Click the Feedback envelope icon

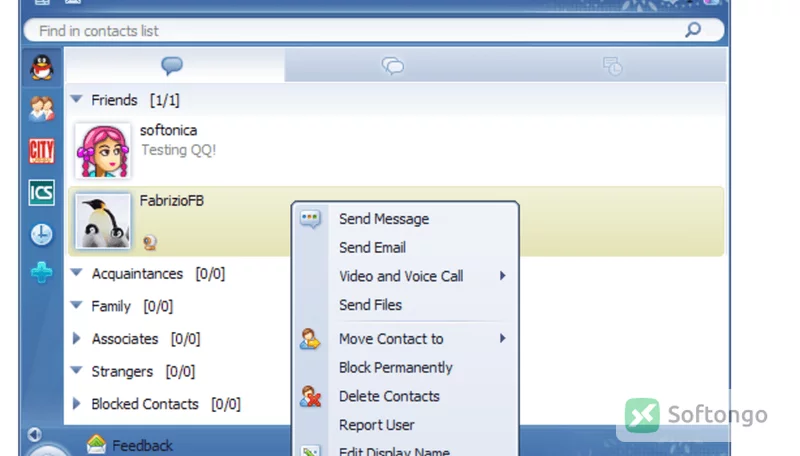(x=96, y=444)
